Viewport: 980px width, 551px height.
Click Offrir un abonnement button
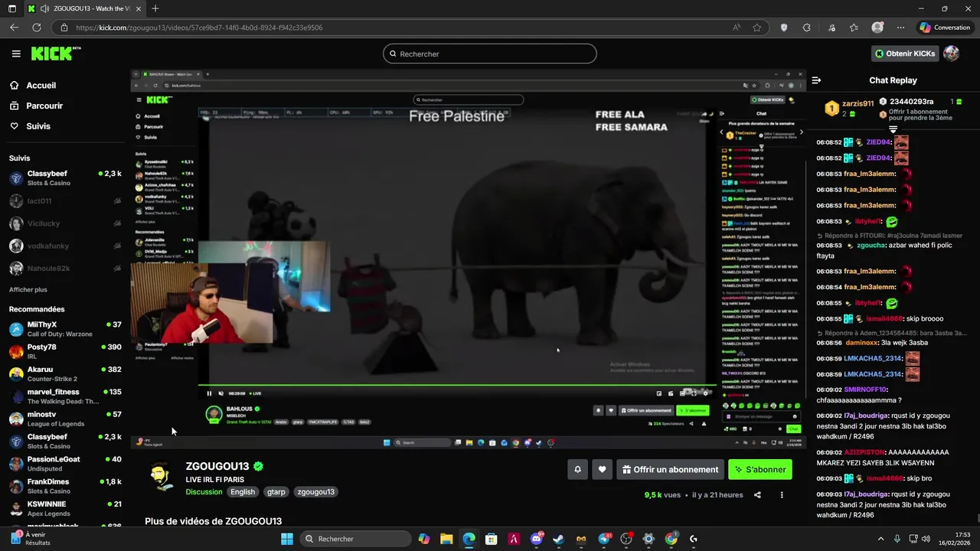pyautogui.click(x=671, y=470)
